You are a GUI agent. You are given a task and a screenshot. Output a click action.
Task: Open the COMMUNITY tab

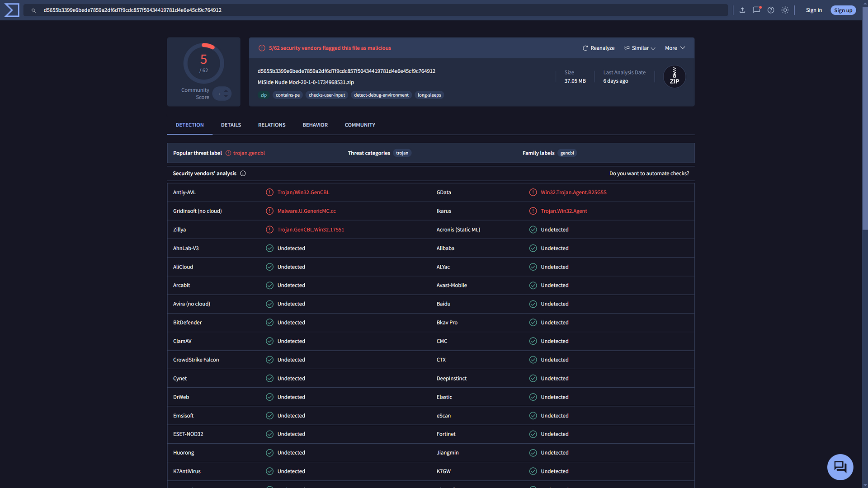click(x=360, y=125)
